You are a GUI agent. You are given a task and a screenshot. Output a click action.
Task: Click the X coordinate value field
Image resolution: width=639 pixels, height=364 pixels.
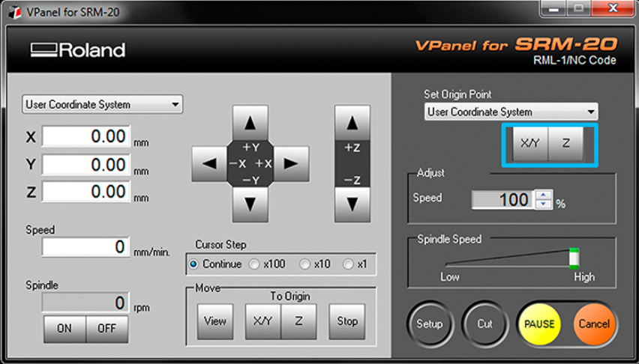coord(86,136)
